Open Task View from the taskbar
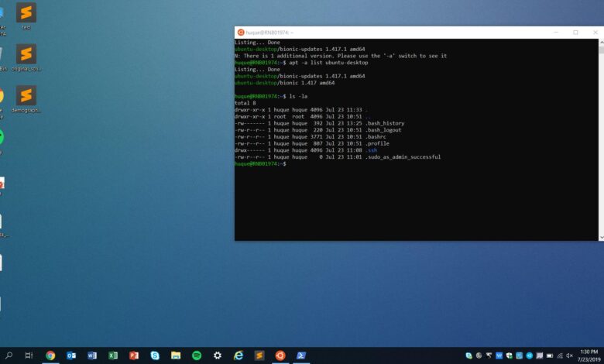The image size is (604, 364). [x=29, y=355]
